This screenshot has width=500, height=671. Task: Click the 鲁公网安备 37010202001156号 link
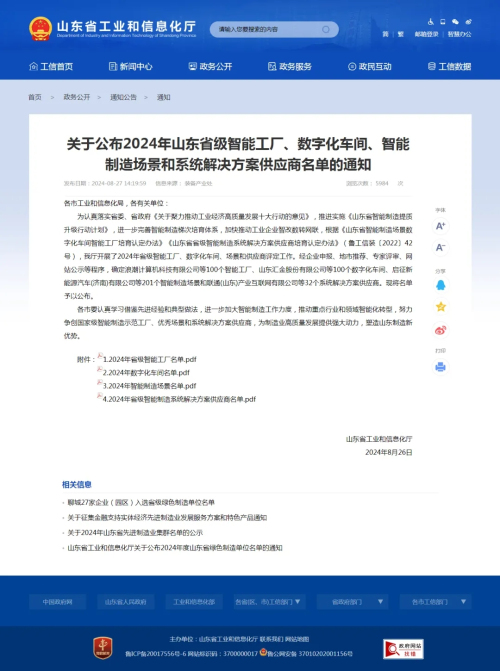[310, 654]
